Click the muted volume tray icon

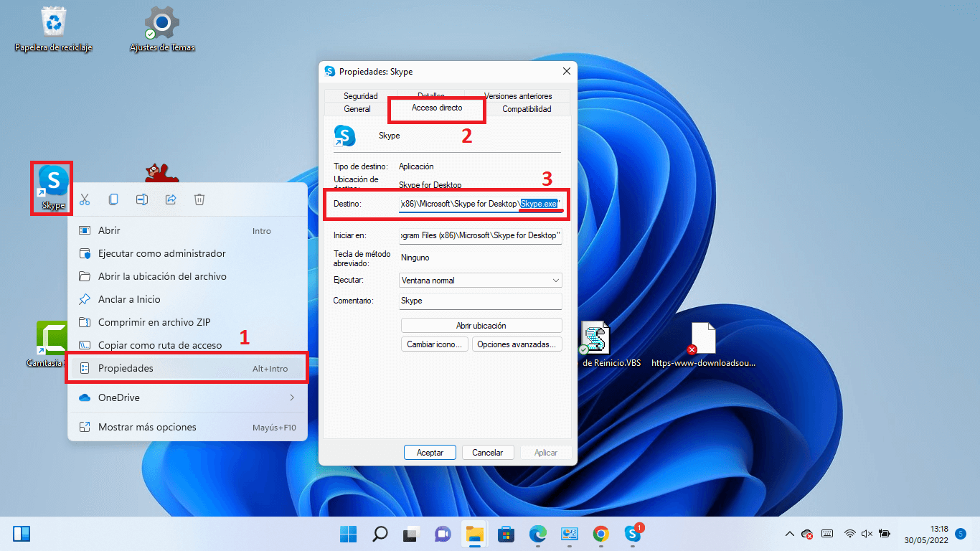coord(867,534)
